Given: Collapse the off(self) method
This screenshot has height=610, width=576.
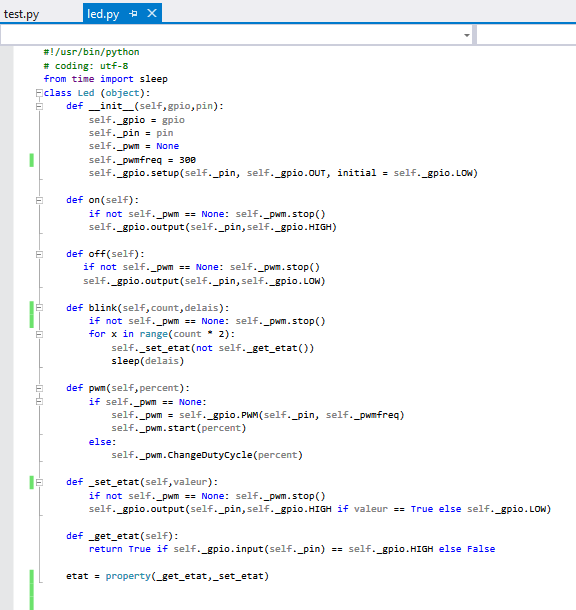Looking at the screenshot, I should (39, 254).
